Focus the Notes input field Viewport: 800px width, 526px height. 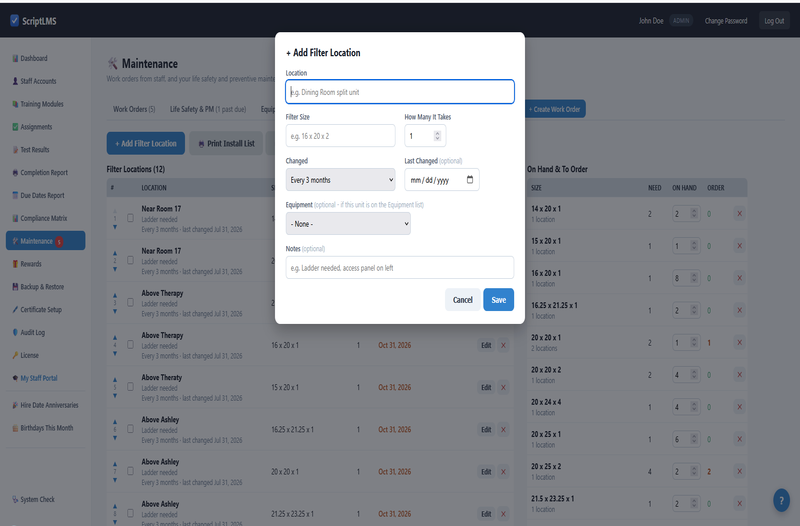pyautogui.click(x=400, y=267)
